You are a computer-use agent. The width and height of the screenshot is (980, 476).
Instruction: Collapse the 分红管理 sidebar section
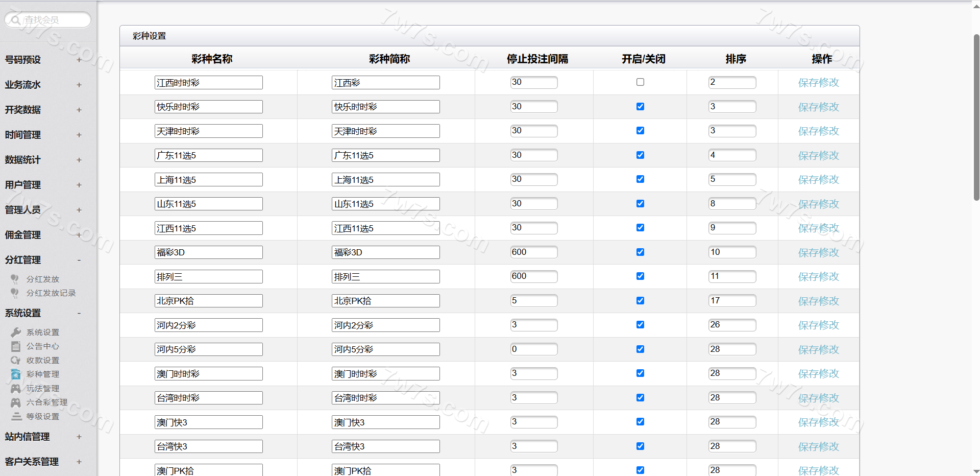pos(79,260)
